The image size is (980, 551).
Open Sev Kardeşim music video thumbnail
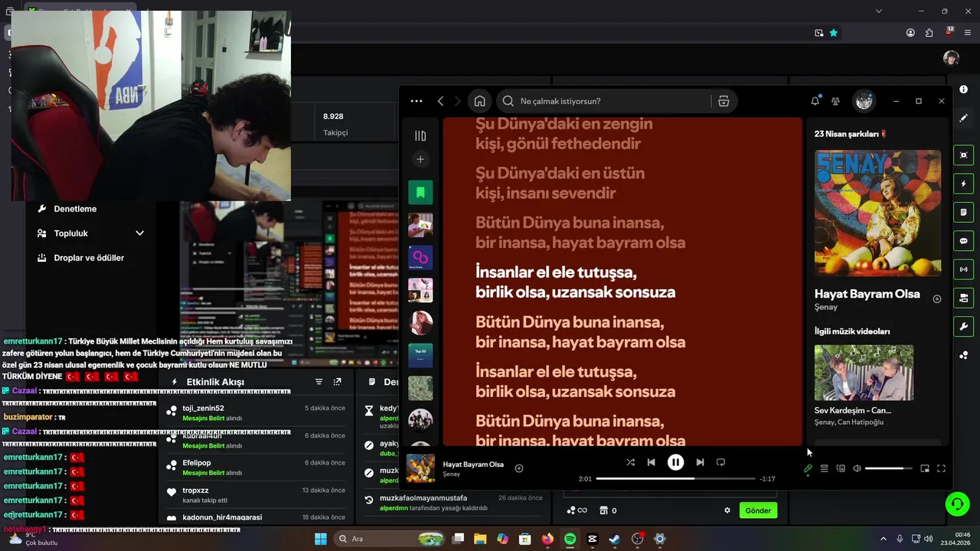point(864,373)
